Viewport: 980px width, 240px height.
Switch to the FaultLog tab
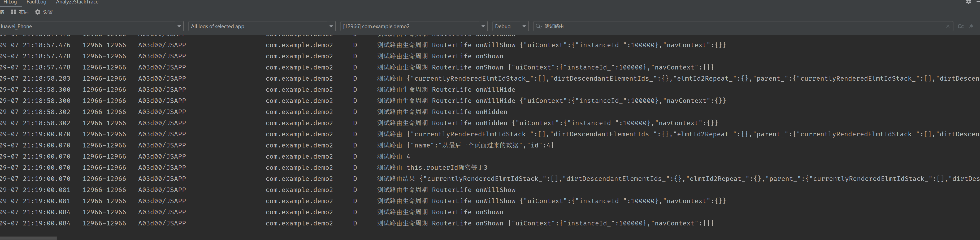click(x=36, y=2)
